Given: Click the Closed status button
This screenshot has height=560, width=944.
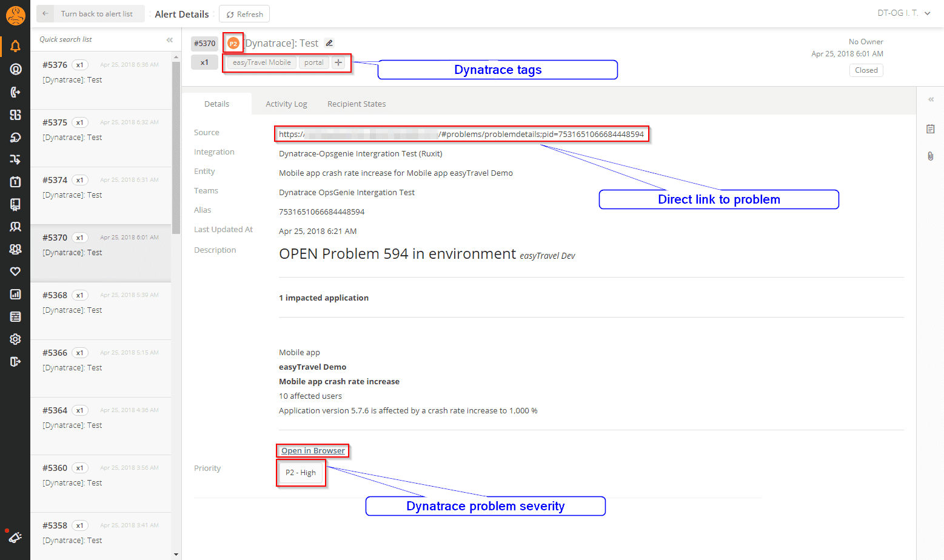Looking at the screenshot, I should (x=866, y=70).
